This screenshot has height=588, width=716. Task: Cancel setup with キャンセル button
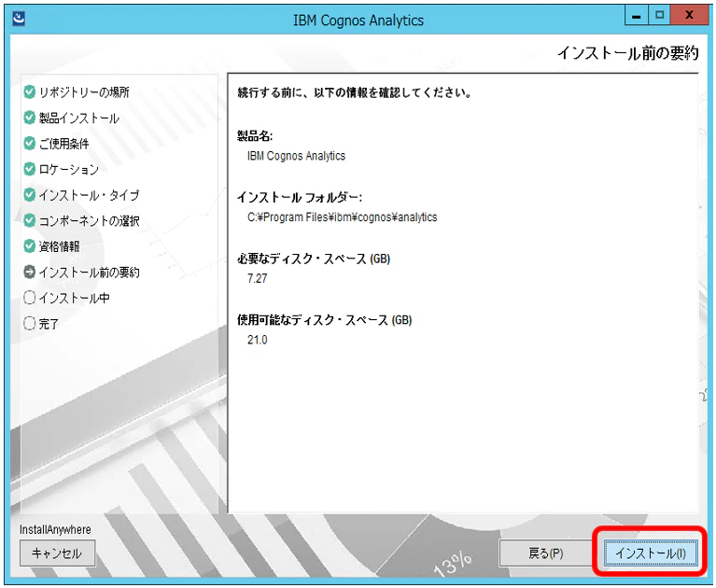click(57, 553)
